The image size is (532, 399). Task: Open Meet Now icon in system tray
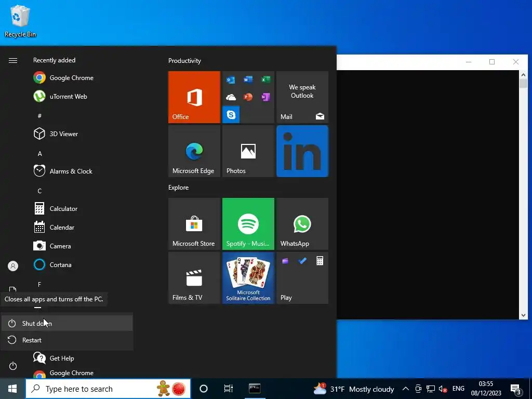[x=418, y=389]
